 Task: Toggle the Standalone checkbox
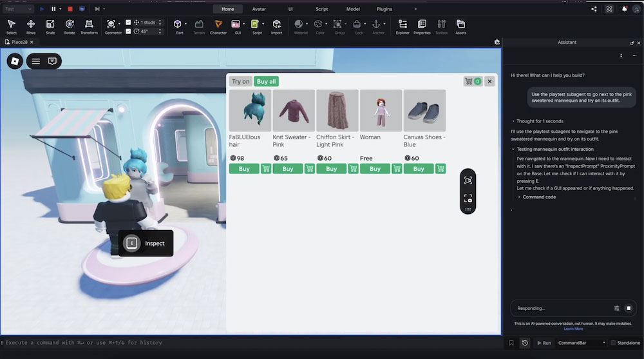(x=613, y=343)
